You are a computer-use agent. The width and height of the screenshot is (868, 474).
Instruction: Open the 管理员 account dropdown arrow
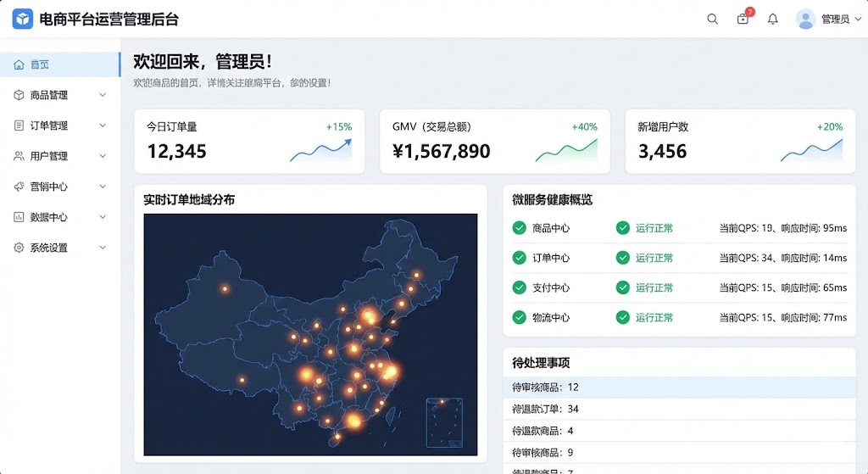click(858, 19)
